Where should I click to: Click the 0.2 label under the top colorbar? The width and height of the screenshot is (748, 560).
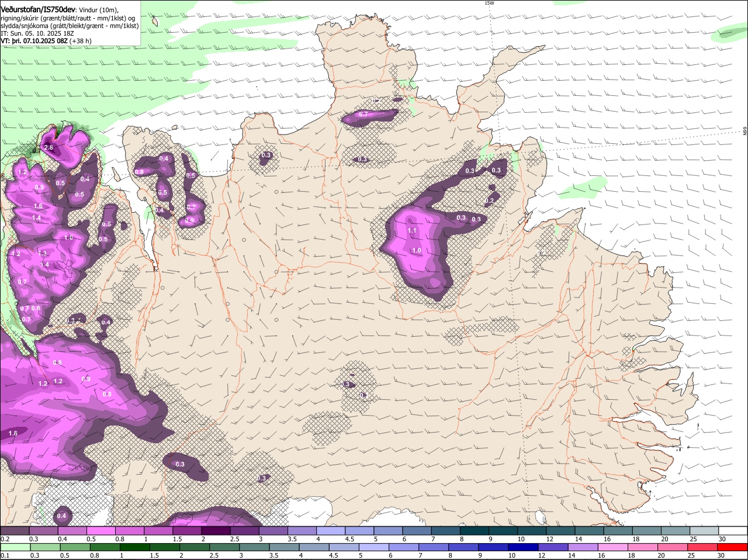[5, 539]
